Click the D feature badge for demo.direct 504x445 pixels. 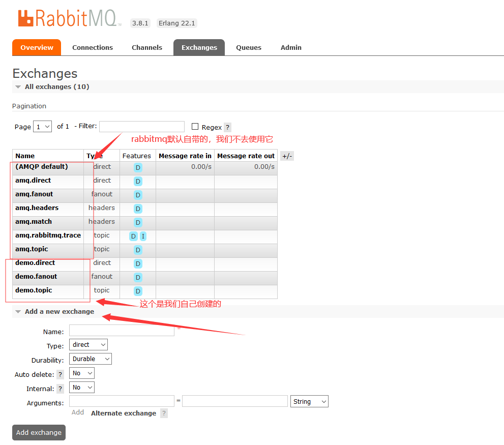[138, 263]
